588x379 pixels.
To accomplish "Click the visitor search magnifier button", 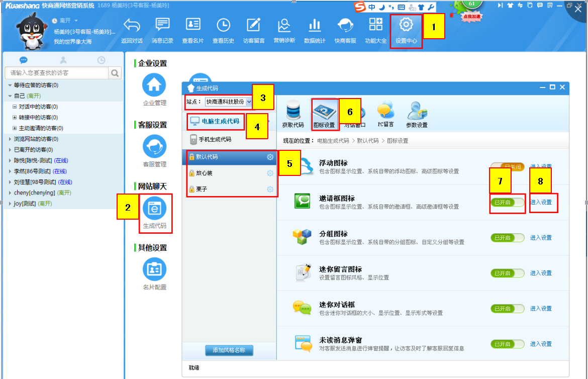I will pyautogui.click(x=115, y=73).
